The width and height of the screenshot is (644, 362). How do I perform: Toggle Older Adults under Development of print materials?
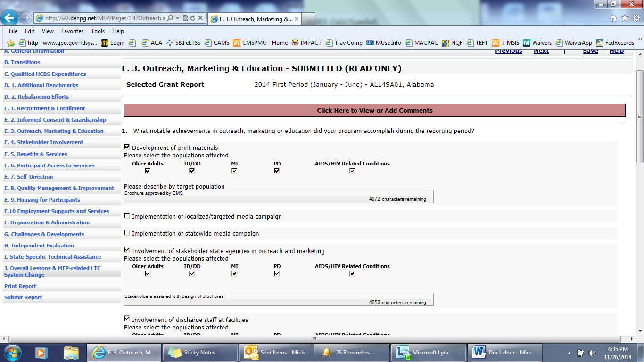point(148,171)
